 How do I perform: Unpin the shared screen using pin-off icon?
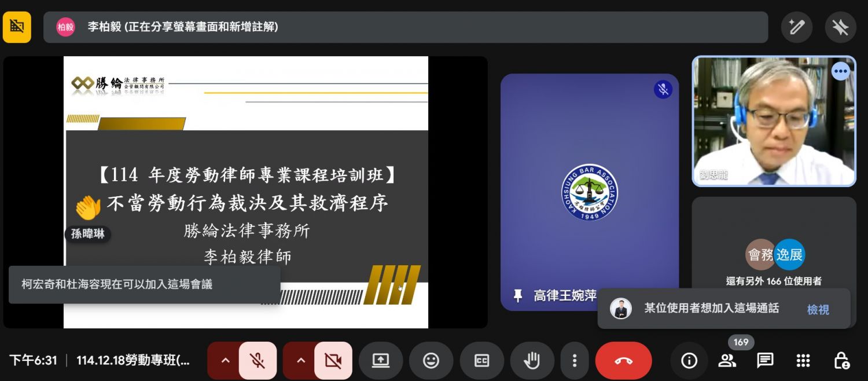point(840,27)
